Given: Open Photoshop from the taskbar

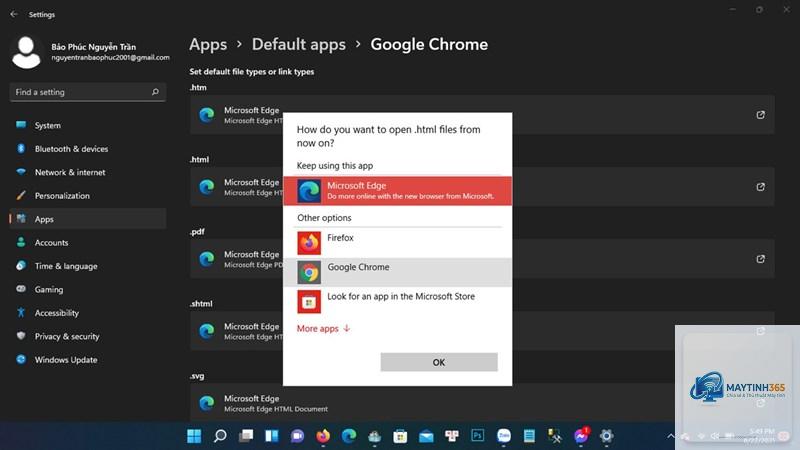Looking at the screenshot, I should pyautogui.click(x=478, y=435).
